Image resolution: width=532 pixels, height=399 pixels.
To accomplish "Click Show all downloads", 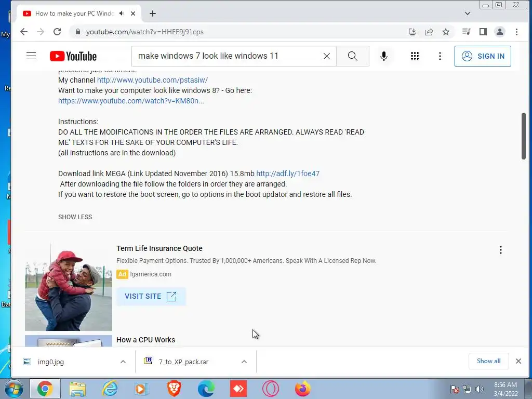I will click(x=488, y=361).
